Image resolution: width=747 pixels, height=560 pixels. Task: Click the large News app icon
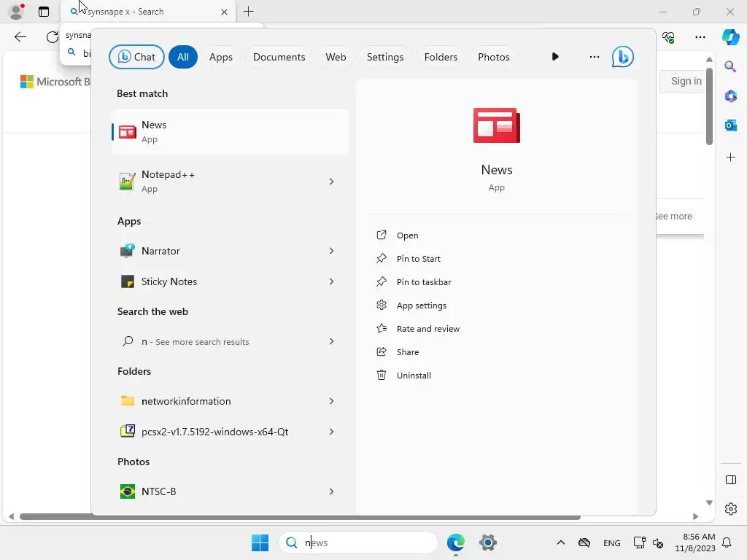point(496,125)
